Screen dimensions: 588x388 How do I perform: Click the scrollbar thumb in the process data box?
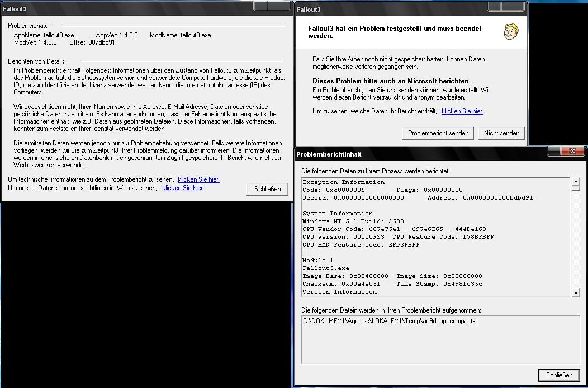point(576,188)
